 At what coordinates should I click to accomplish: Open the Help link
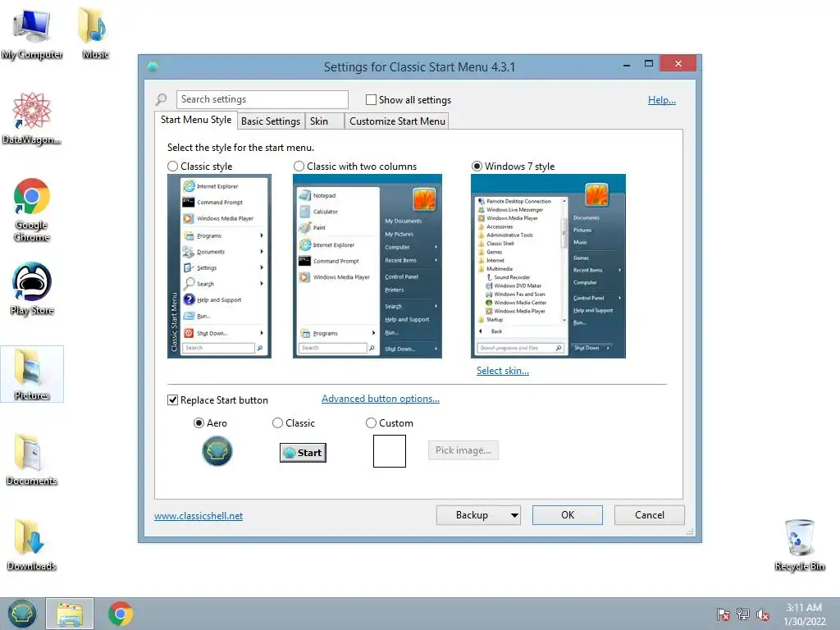click(662, 100)
